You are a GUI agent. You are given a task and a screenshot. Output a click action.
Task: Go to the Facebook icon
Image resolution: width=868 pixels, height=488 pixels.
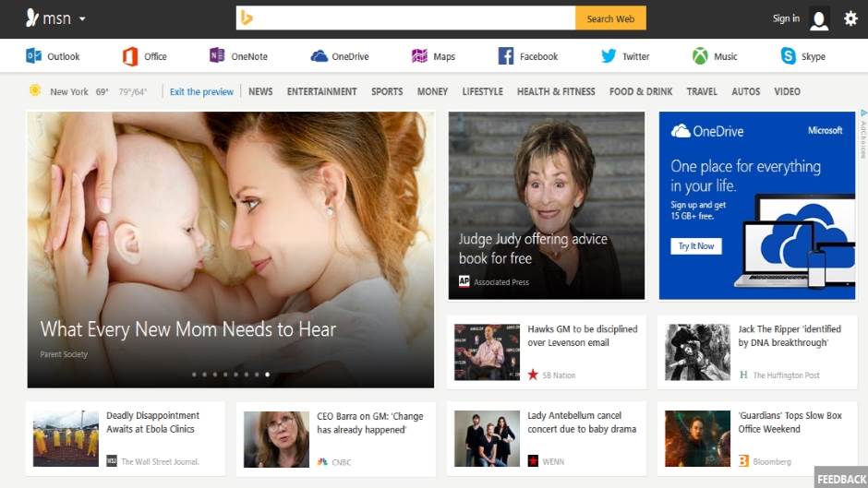click(506, 56)
